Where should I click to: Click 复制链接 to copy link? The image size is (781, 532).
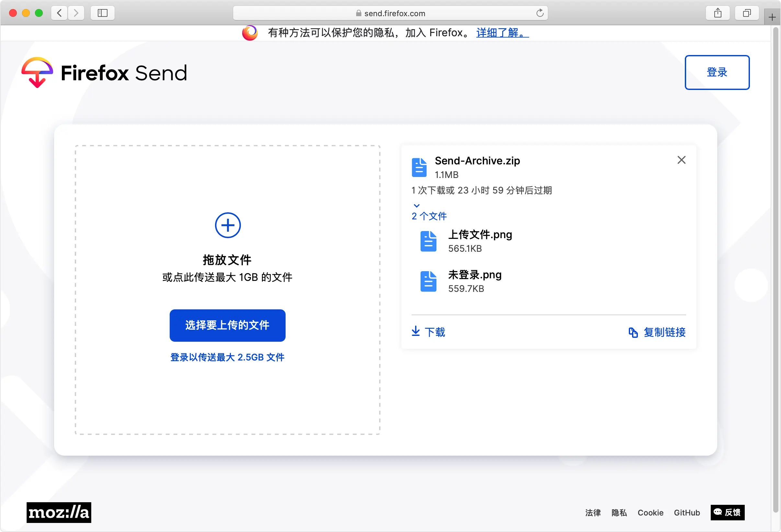(657, 332)
